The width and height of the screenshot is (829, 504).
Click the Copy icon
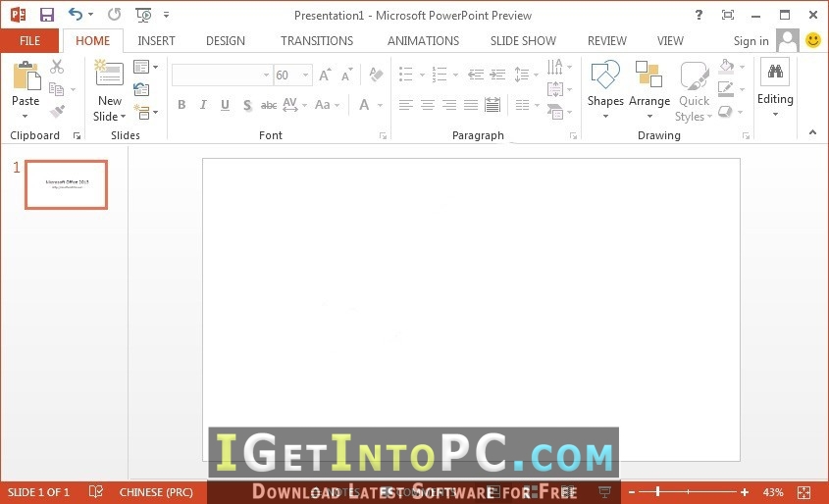(56, 89)
